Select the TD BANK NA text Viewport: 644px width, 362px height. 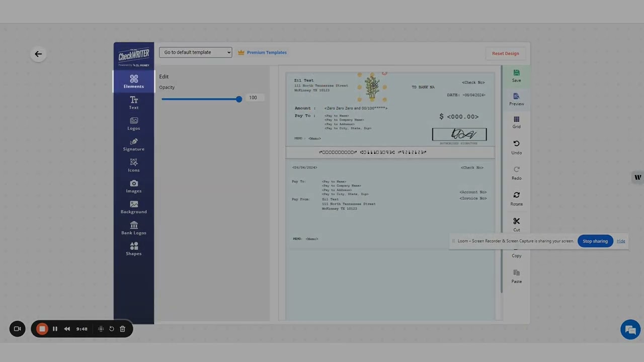coord(423,87)
